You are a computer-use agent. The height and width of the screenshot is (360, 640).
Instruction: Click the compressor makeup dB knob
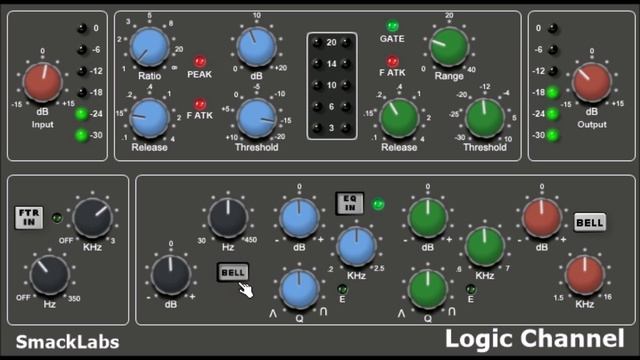tap(256, 47)
